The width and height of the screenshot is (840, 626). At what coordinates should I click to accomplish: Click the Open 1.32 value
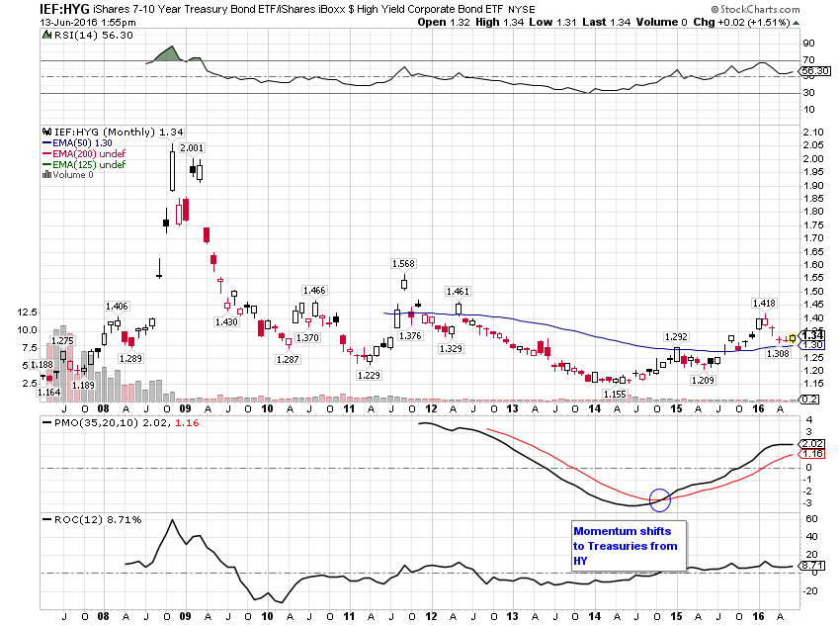tap(444, 22)
